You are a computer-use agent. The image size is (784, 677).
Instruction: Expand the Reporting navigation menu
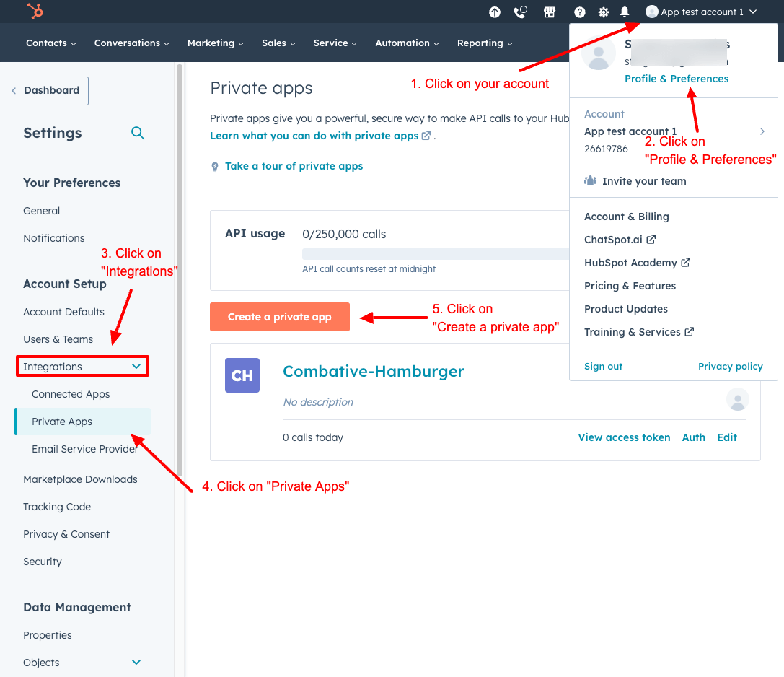[485, 43]
